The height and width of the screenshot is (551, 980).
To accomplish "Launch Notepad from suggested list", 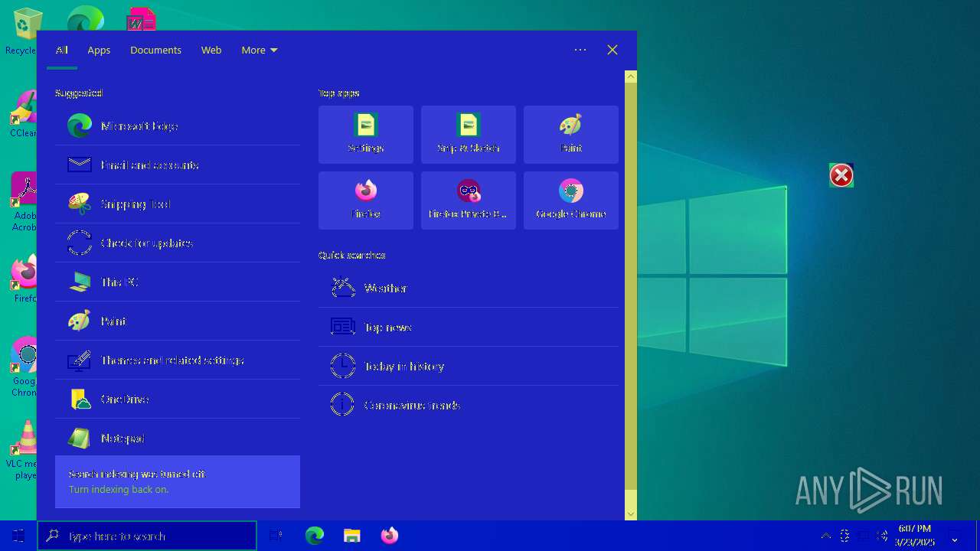I will coord(178,438).
